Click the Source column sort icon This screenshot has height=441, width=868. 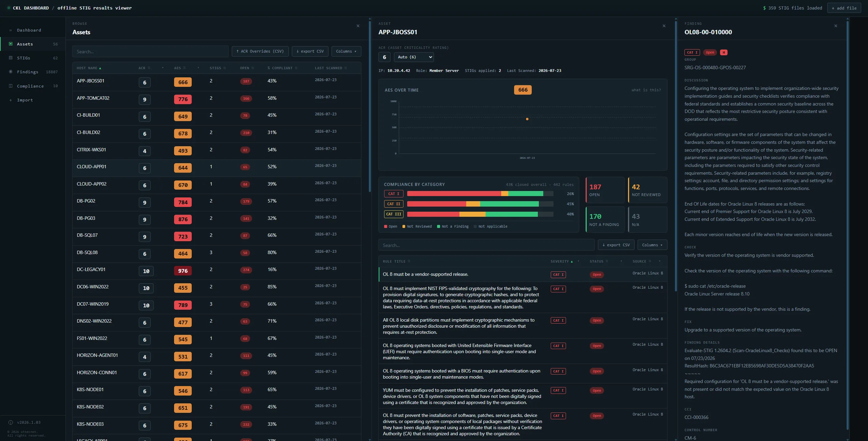(x=650, y=261)
